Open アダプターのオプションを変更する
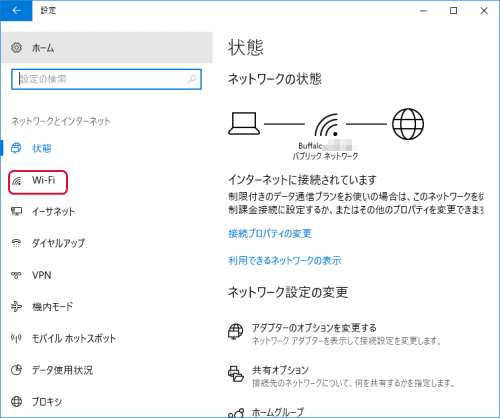The image size is (500, 418). 314,328
